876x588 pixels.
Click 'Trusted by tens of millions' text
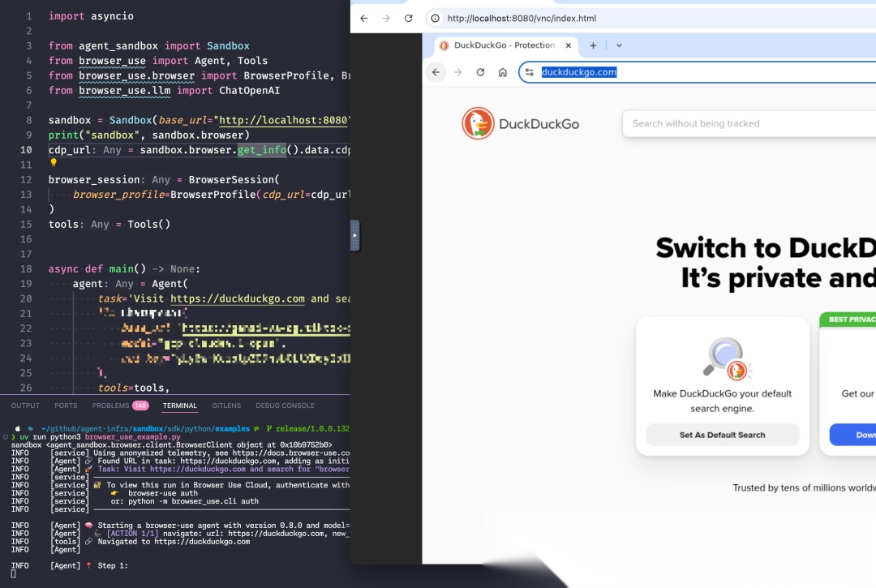pyautogui.click(x=805, y=487)
